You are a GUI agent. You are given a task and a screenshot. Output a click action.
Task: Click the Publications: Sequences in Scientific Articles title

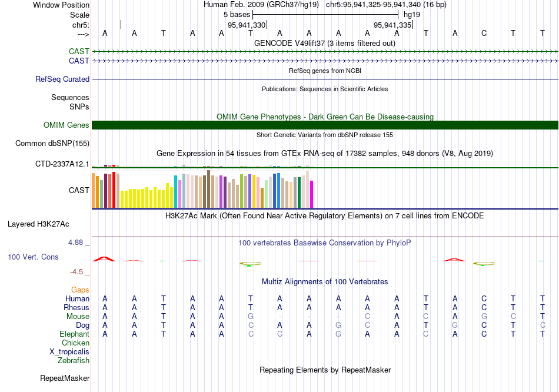pyautogui.click(x=325, y=89)
